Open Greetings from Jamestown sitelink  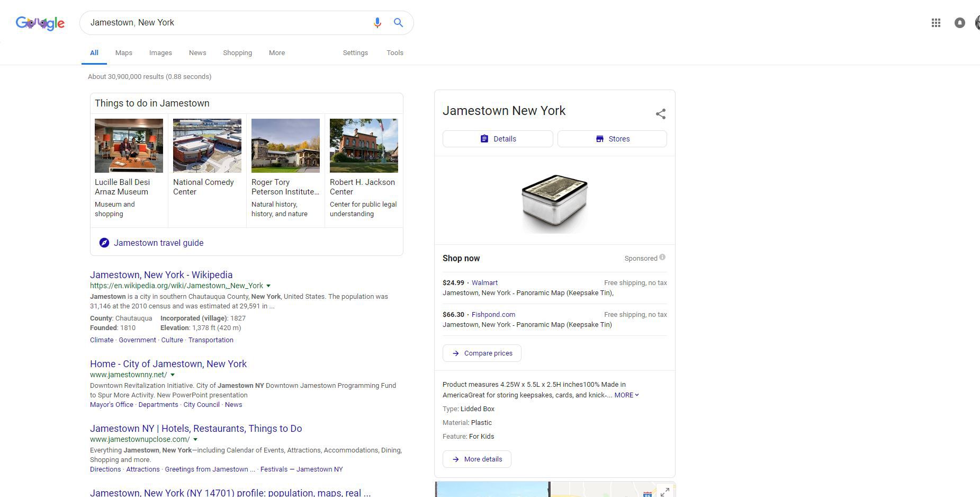(210, 469)
